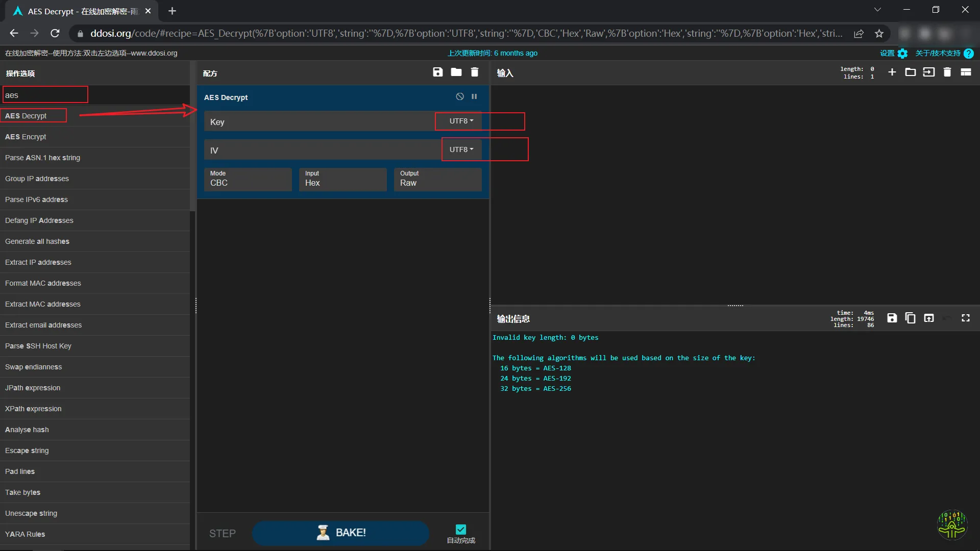Disable the AES Decrypt operation

(x=459, y=96)
